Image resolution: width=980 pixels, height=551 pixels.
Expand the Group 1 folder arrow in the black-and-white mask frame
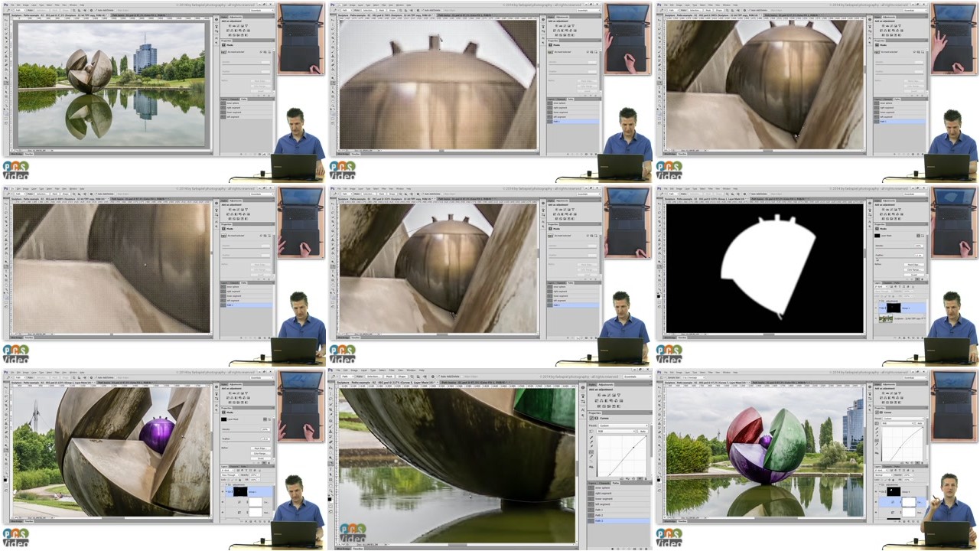[881, 308]
